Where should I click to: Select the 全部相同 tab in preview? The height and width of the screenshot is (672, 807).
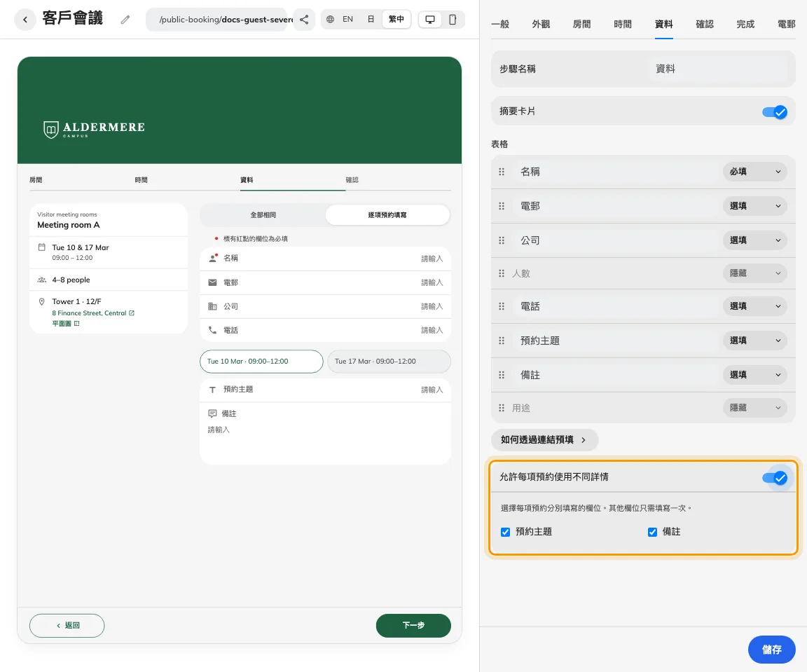coord(263,214)
